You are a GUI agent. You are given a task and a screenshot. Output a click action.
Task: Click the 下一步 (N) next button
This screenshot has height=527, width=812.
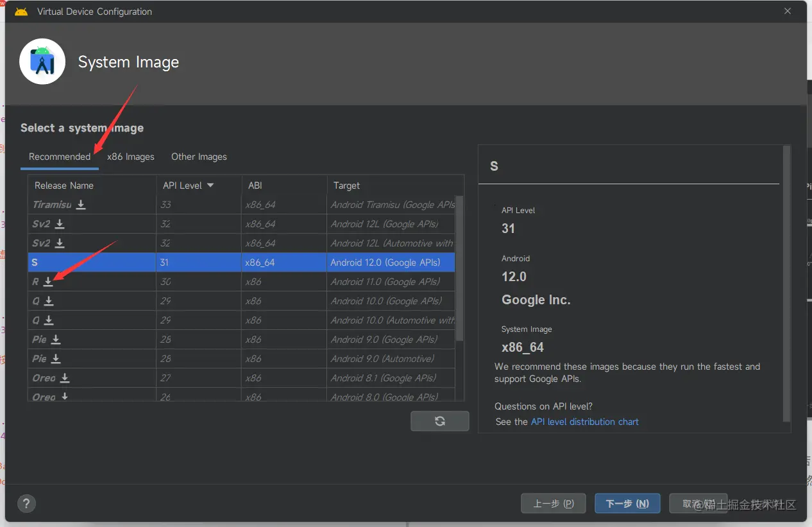coord(627,504)
